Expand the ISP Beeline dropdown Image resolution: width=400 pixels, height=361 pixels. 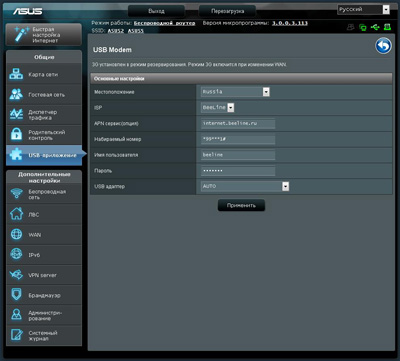tap(218, 107)
